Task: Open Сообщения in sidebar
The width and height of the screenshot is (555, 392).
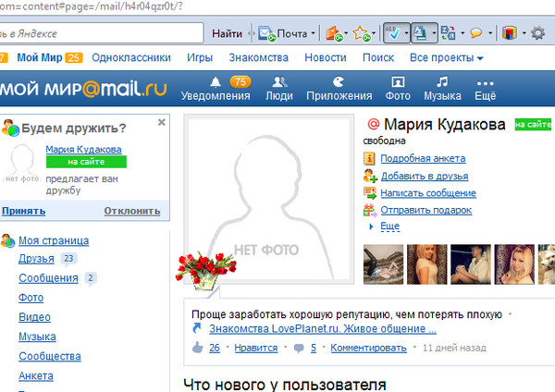Action: coord(48,278)
